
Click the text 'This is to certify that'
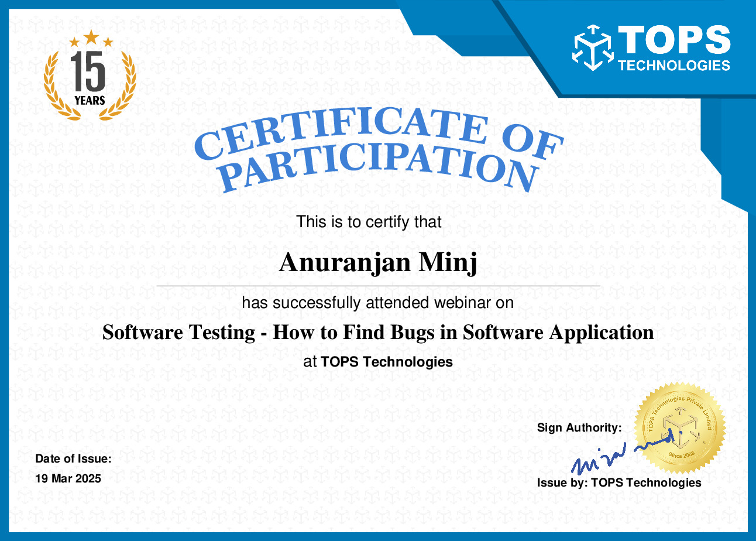[369, 222]
